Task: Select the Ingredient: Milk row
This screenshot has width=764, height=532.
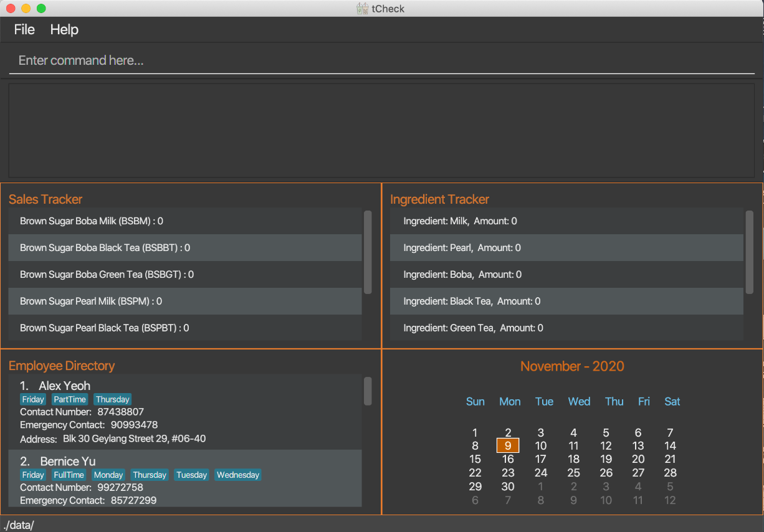Action: [x=566, y=221]
